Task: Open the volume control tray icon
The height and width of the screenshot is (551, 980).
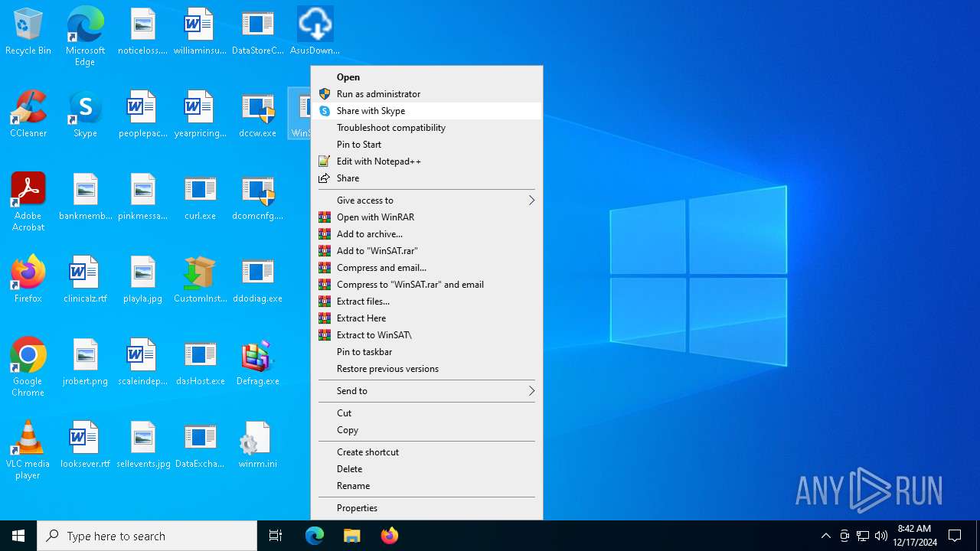Action: tap(880, 536)
